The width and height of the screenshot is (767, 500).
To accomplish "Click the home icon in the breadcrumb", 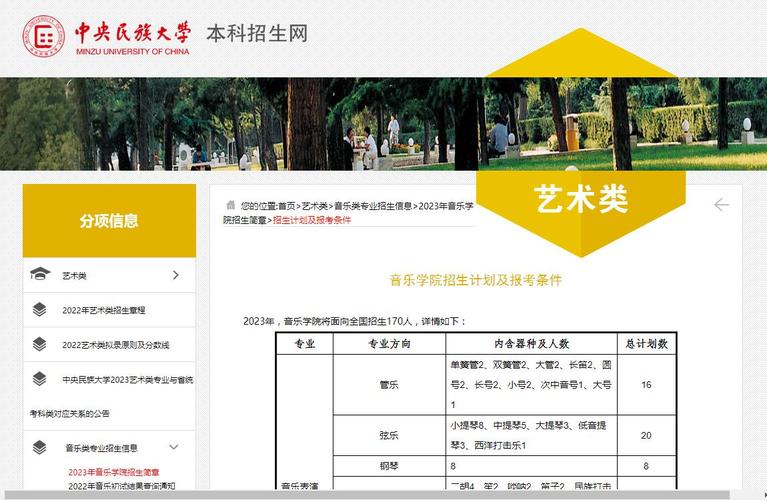I will pos(230,205).
